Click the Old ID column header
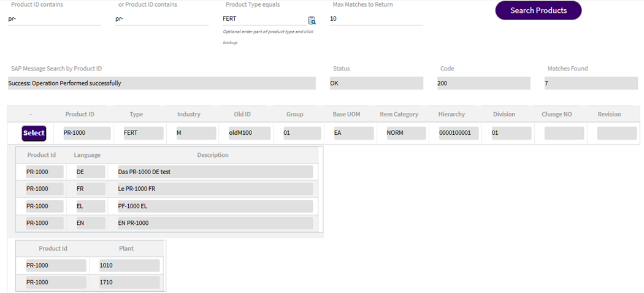Image resolution: width=644 pixels, height=293 pixels. click(242, 114)
